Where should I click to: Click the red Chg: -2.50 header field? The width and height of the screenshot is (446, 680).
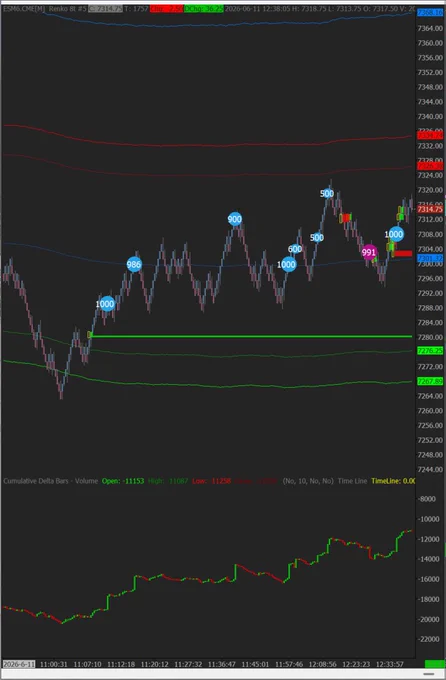167,9
